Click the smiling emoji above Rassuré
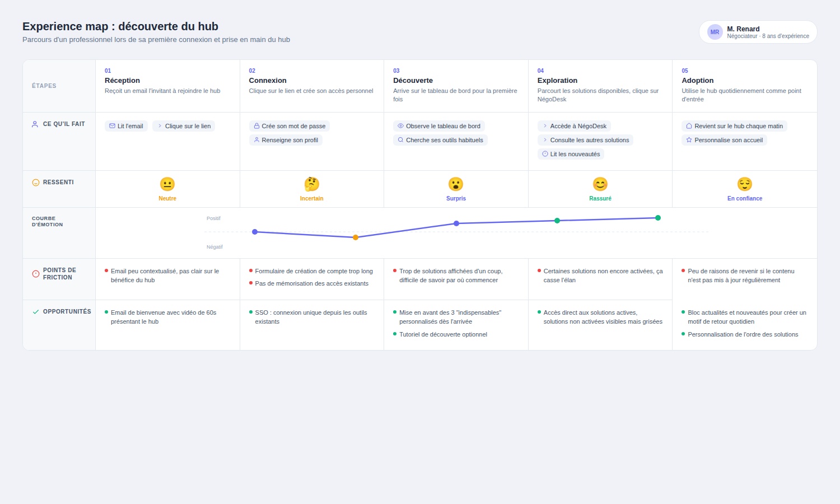 tap(600, 184)
